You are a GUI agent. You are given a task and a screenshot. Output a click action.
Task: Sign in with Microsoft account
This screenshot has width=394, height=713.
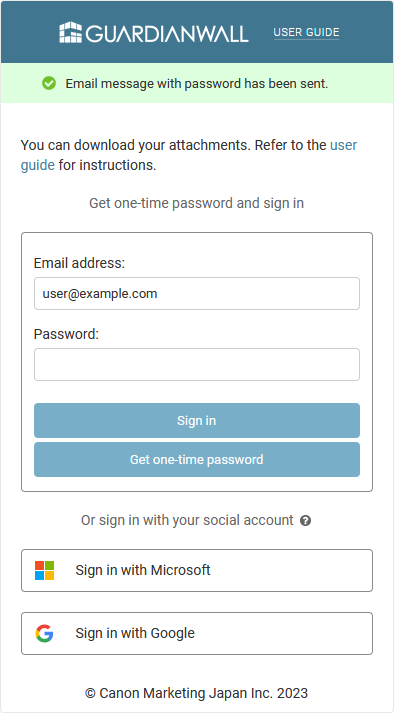pos(197,570)
